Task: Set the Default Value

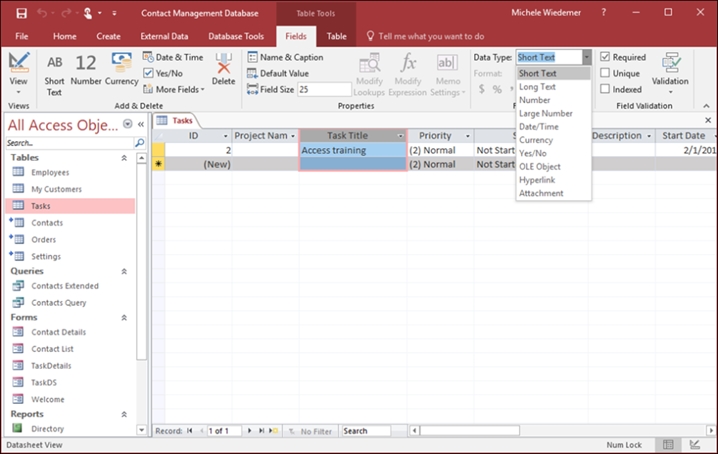Action: tap(278, 73)
